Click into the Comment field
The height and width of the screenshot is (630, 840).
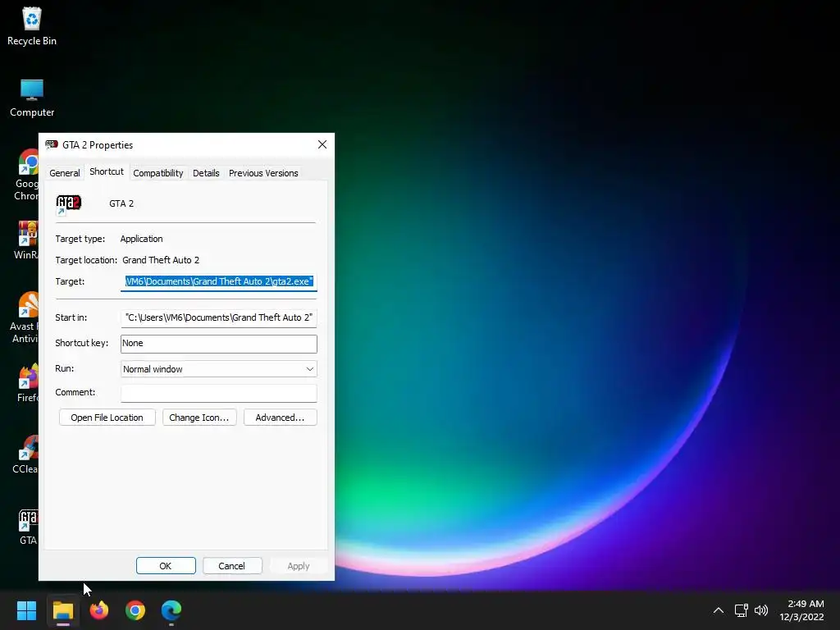point(218,393)
